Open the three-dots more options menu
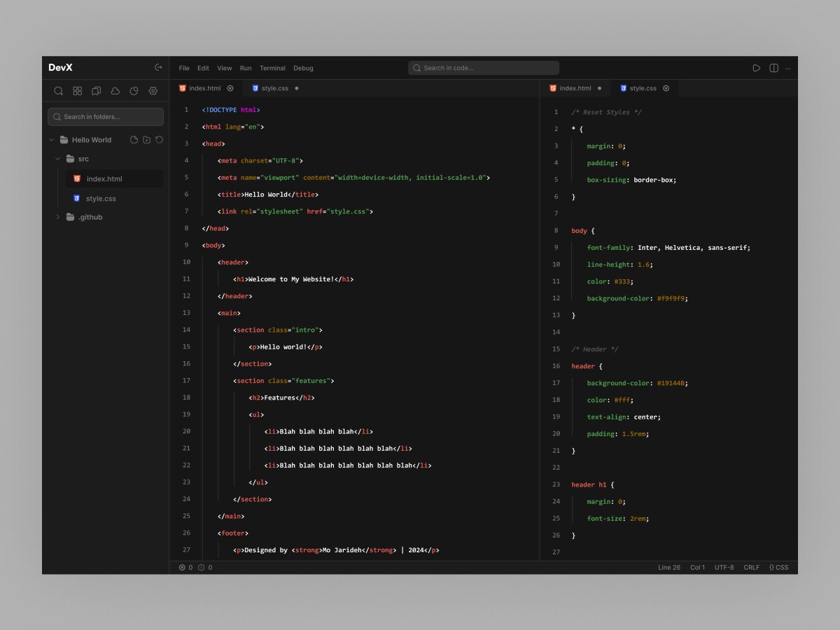The image size is (840, 630). click(x=788, y=69)
